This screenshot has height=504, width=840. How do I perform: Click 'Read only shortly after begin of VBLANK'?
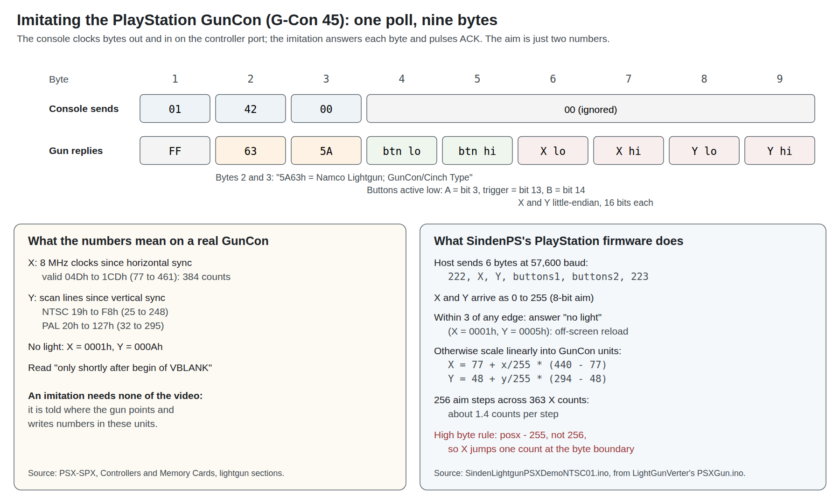(120, 368)
